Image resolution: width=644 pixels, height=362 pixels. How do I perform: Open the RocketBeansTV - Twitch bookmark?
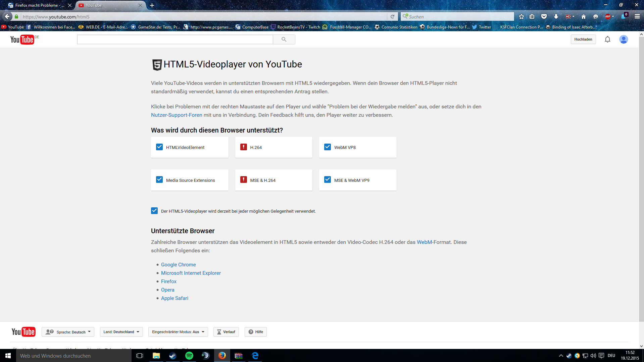(x=296, y=27)
